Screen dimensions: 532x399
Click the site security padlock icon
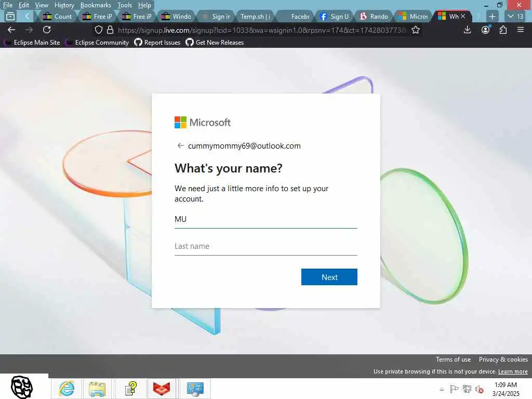tap(110, 30)
